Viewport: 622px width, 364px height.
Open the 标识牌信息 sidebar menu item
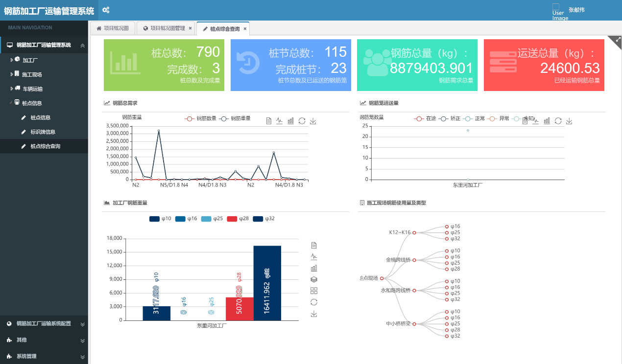click(x=43, y=132)
